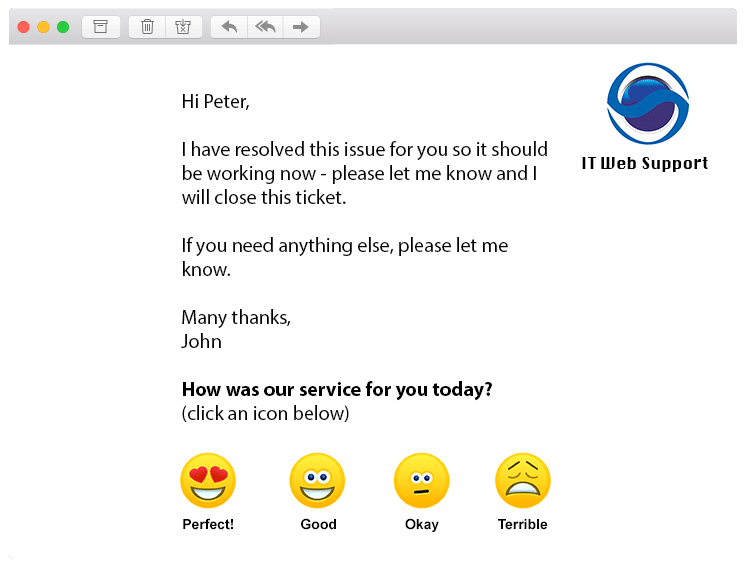The width and height of the screenshot is (746, 570).
Task: Pick the grimacing Terrible emoji
Action: tap(523, 480)
